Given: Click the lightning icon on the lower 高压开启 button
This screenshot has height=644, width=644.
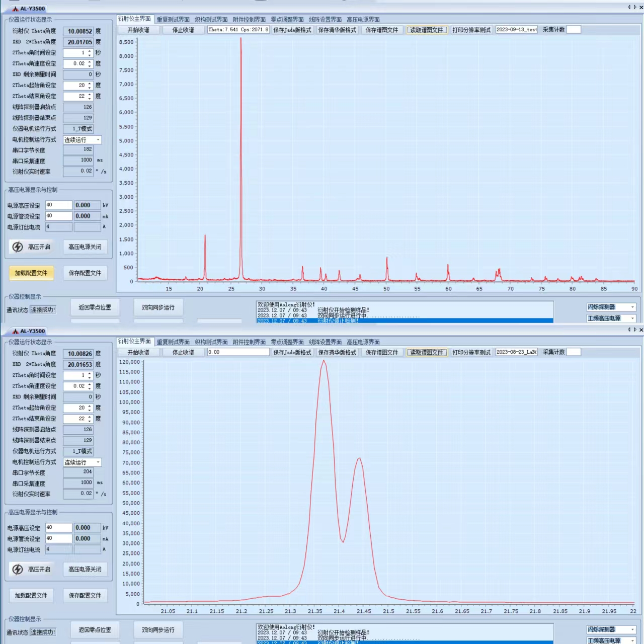Looking at the screenshot, I should point(18,570).
